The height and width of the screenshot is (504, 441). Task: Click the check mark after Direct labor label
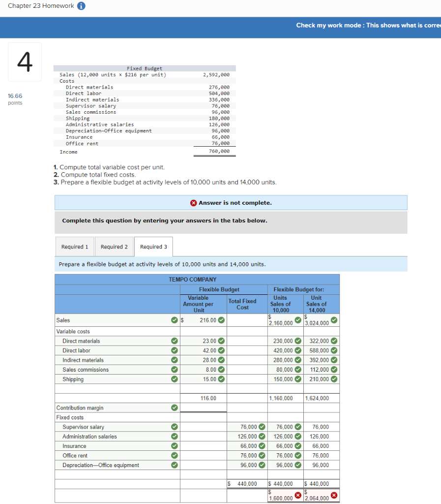point(174,350)
